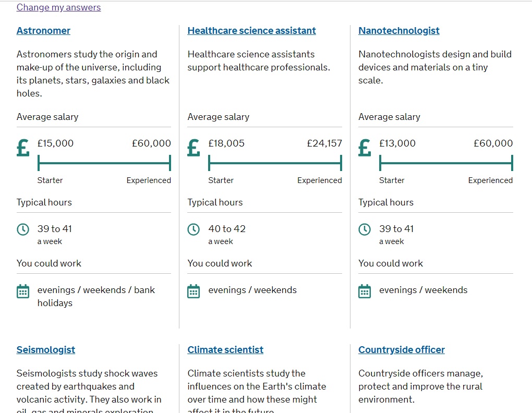Click the pound icon for Healthcare science assistant
The width and height of the screenshot is (532, 413).
point(194,148)
